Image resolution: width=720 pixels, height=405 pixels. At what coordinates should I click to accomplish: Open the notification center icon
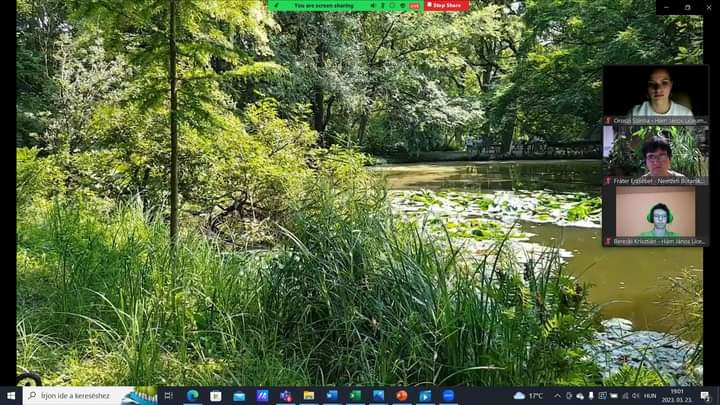tap(705, 396)
